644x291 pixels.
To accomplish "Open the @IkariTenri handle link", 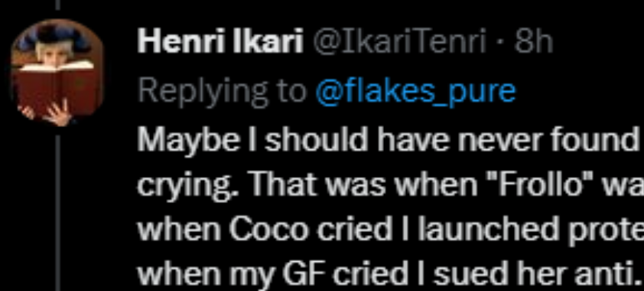I will coord(400,42).
